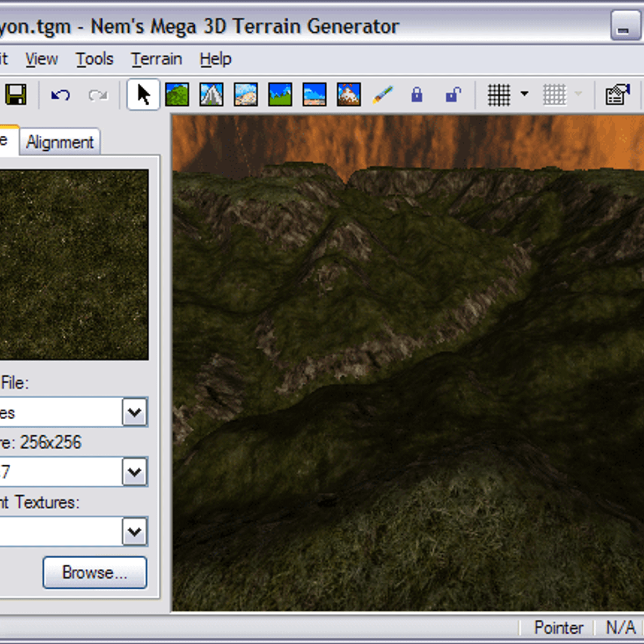Activate the paintbrush tool

tap(383, 95)
